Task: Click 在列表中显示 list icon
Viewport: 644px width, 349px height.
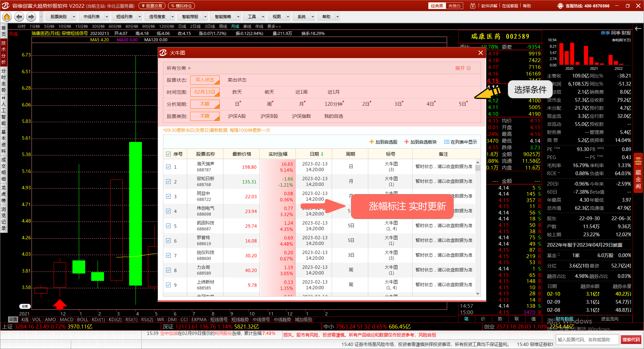Action: click(447, 142)
